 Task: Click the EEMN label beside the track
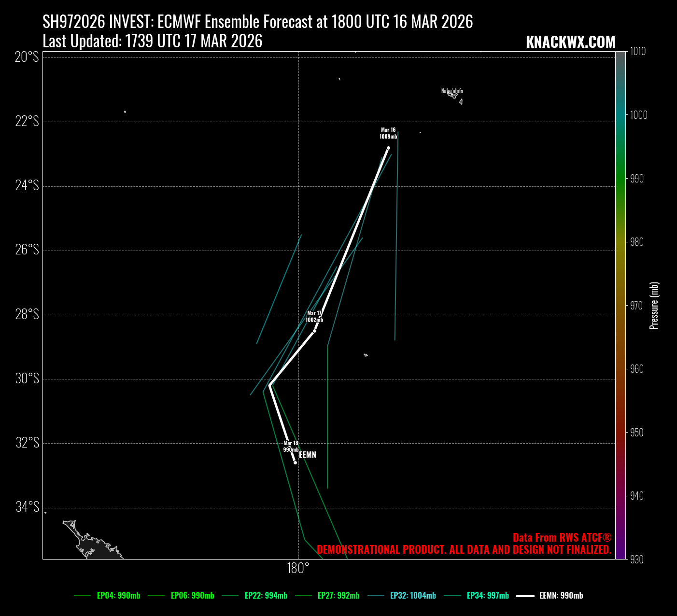308,455
